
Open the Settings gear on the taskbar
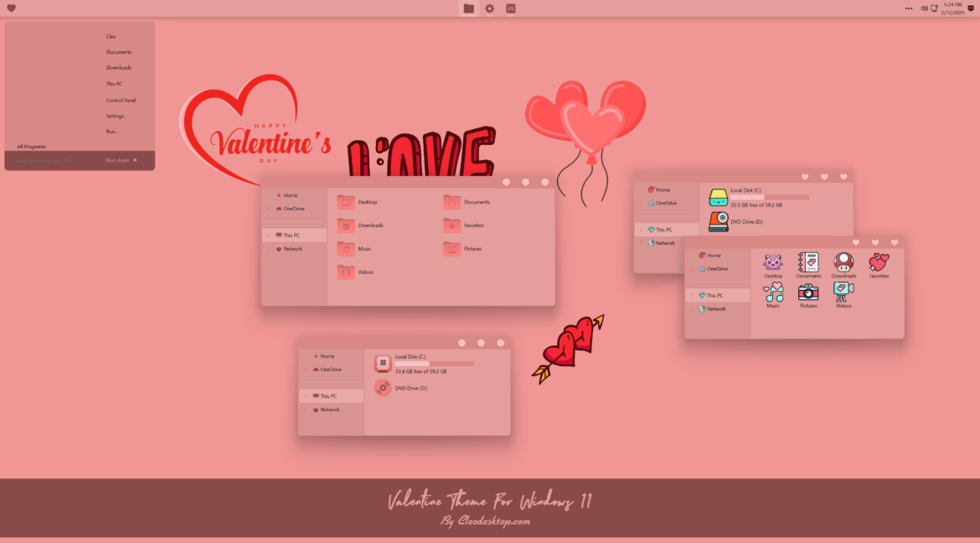489,8
